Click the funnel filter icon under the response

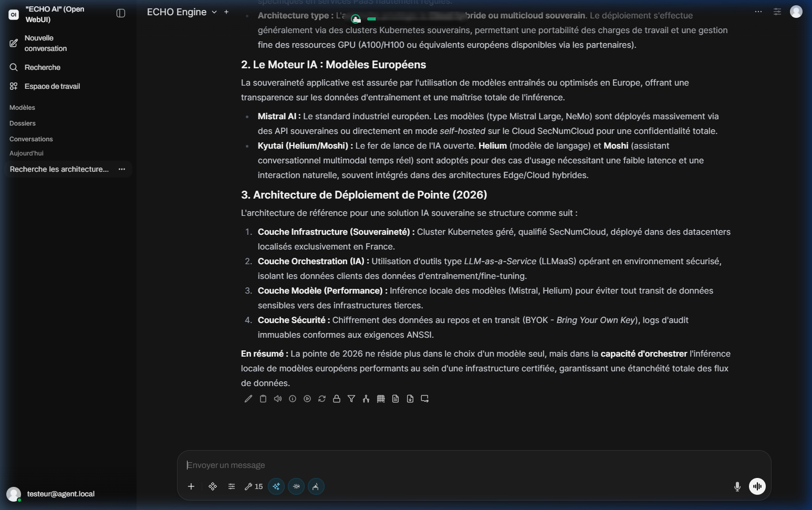351,399
